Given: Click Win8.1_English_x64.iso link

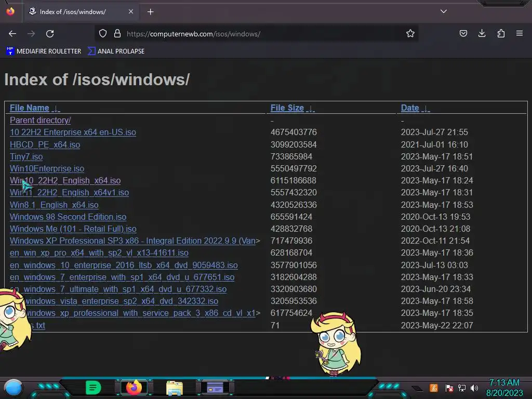Looking at the screenshot, I should [54, 205].
